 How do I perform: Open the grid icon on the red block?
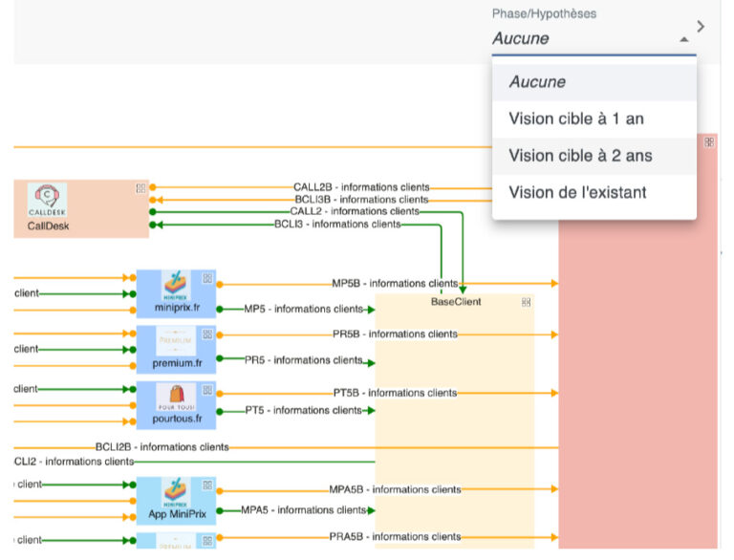click(709, 141)
